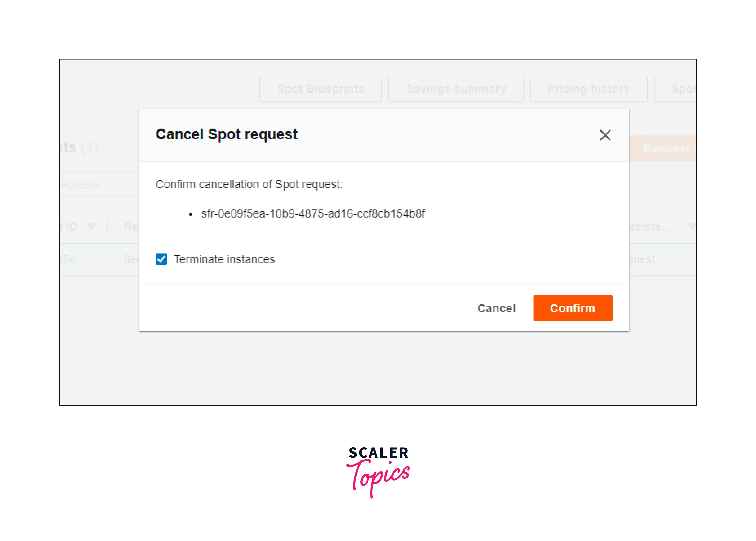Select the sfr-0e09f5ea Spot request ID text
Viewport: 756px width, 541px height.
click(313, 213)
